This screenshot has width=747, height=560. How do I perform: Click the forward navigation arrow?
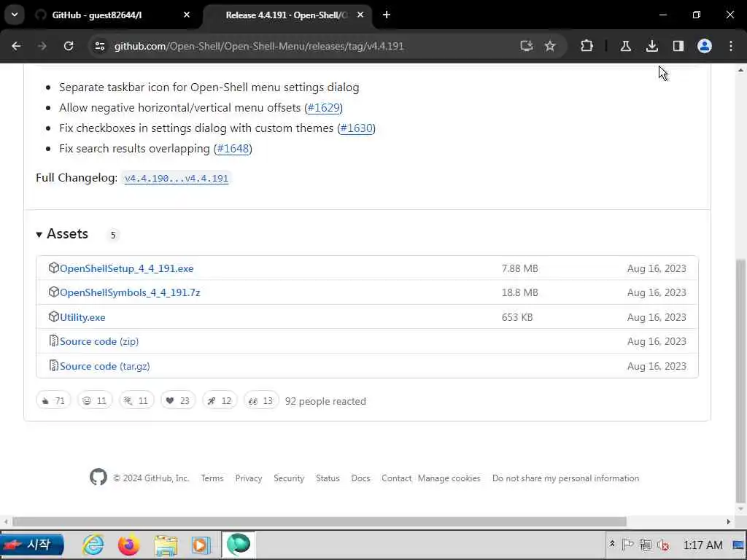[x=42, y=46]
